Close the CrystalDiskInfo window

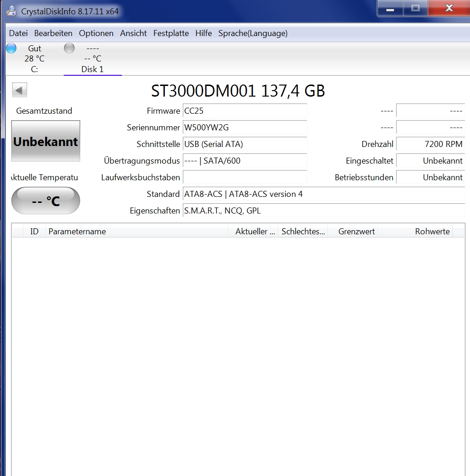(x=449, y=8)
